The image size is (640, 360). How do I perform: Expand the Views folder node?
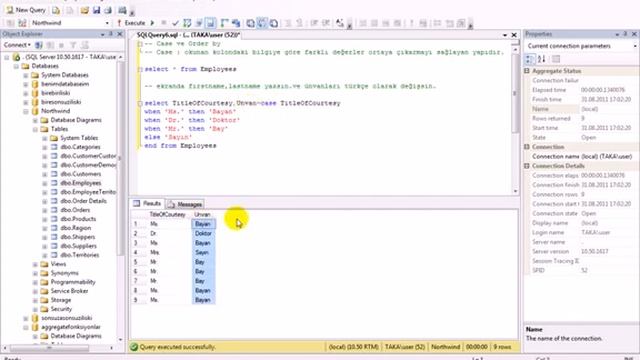click(35, 264)
